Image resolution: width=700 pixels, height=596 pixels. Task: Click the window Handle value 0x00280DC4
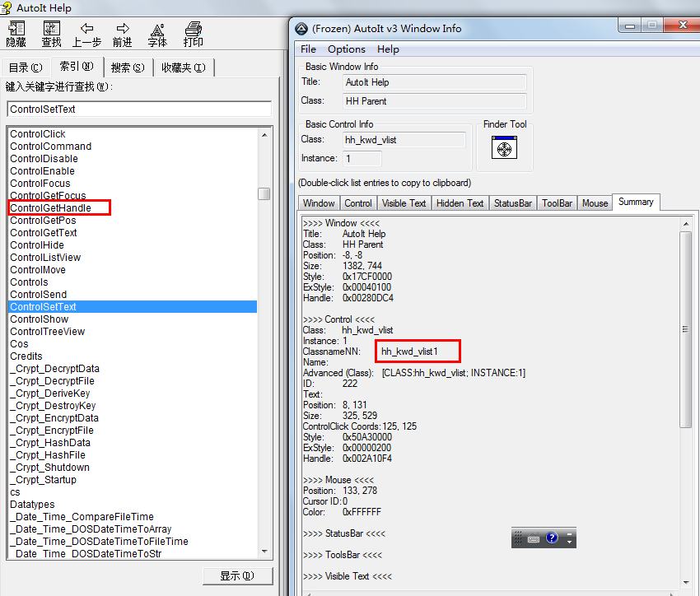(368, 298)
